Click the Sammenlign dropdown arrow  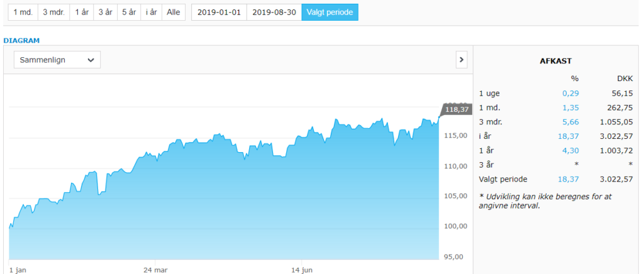click(x=91, y=60)
